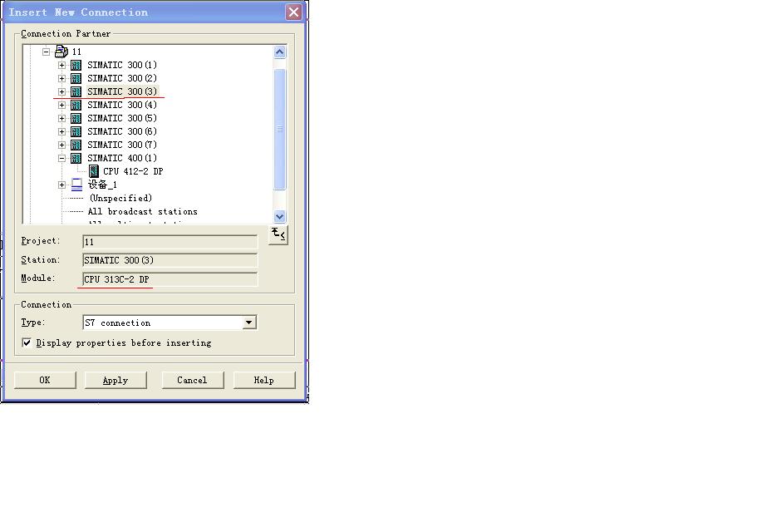Select the SIMATIC 300(1) tree label

[x=122, y=65]
